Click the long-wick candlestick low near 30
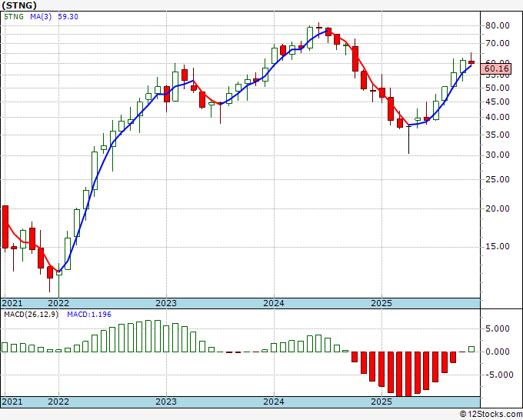523x420 pixels. [x=408, y=140]
